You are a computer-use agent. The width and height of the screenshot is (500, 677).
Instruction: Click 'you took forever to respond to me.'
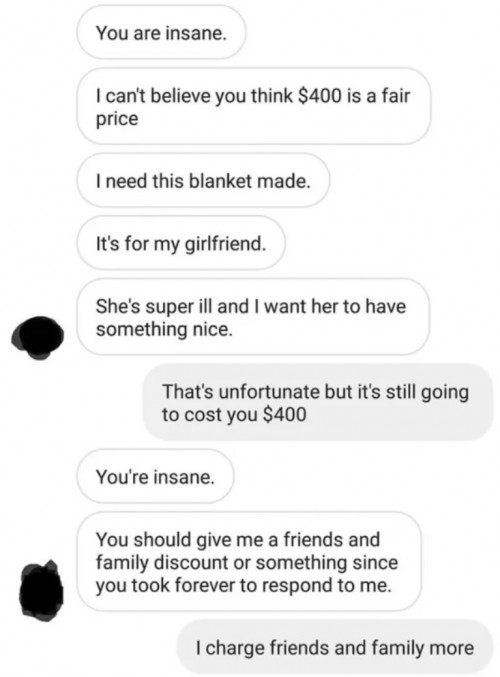coord(244,585)
